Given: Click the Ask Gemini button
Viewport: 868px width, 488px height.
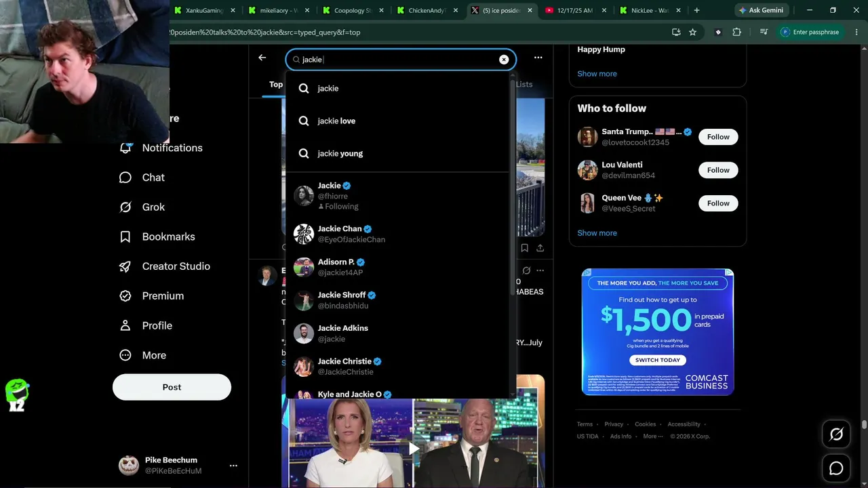Looking at the screenshot, I should (761, 10).
